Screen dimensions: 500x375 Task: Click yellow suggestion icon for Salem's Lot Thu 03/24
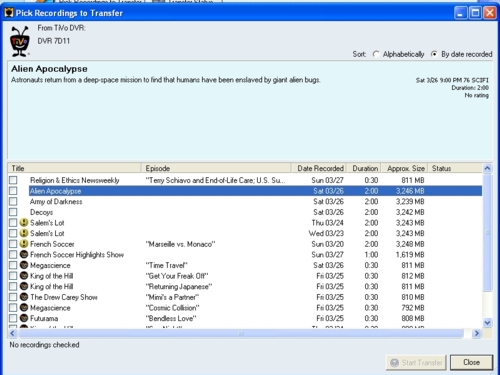point(24,222)
